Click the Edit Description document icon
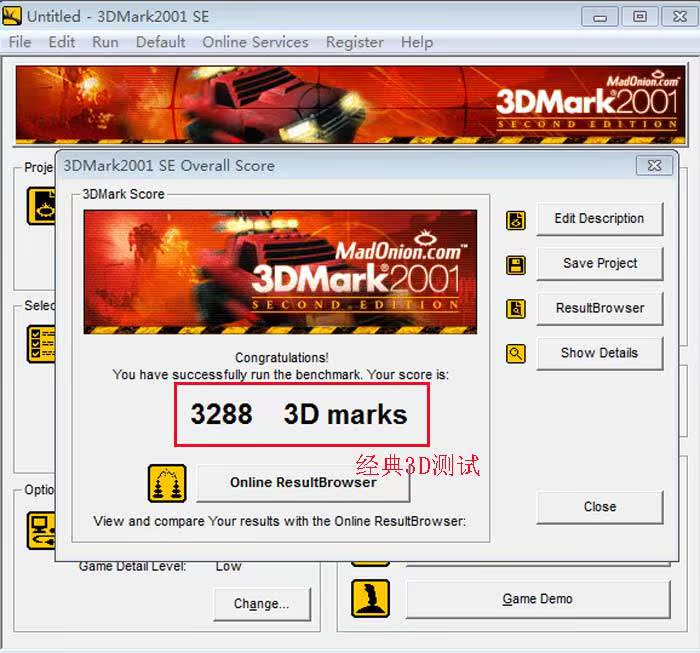The height and width of the screenshot is (653, 700). (x=516, y=220)
